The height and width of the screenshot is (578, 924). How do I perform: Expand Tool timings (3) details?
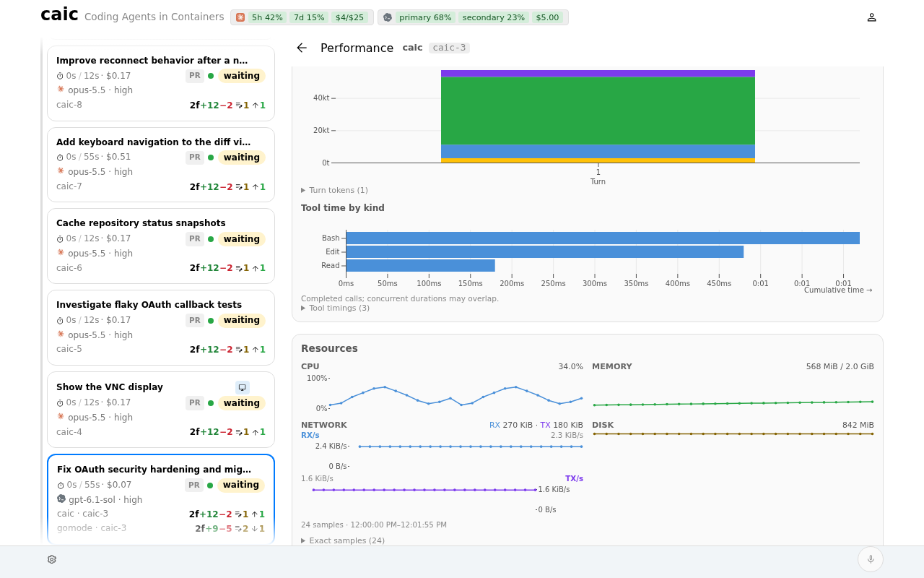tap(336, 308)
